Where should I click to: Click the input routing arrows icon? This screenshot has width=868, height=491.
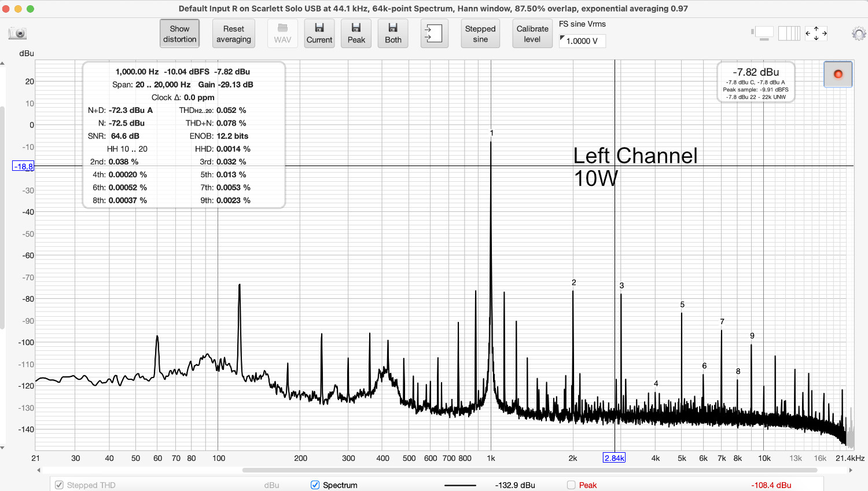[435, 33]
